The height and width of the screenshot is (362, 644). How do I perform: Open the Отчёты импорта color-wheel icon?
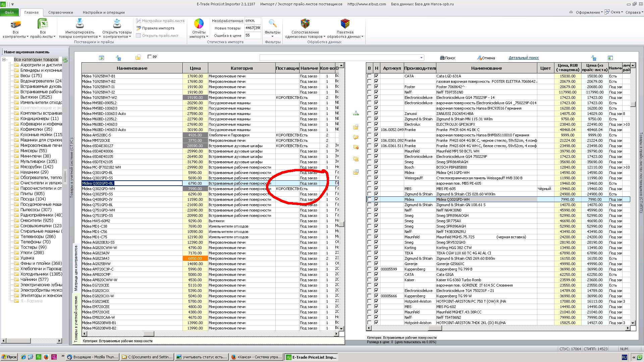point(199,24)
